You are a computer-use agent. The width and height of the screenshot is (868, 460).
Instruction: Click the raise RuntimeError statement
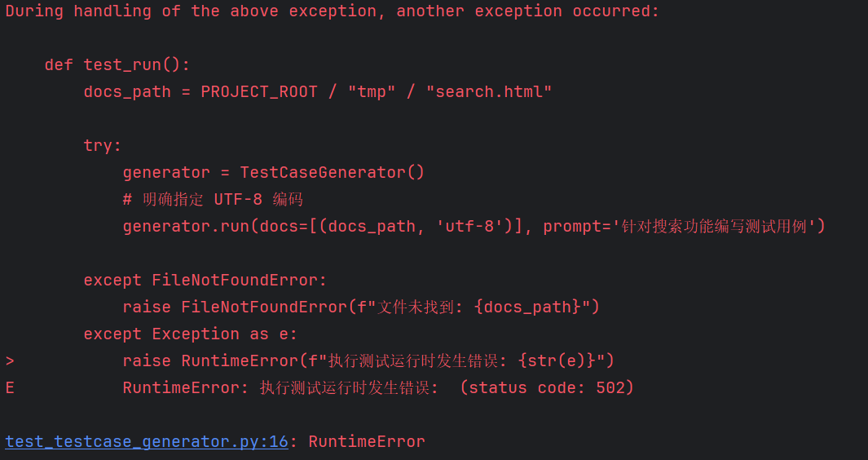[x=368, y=360]
